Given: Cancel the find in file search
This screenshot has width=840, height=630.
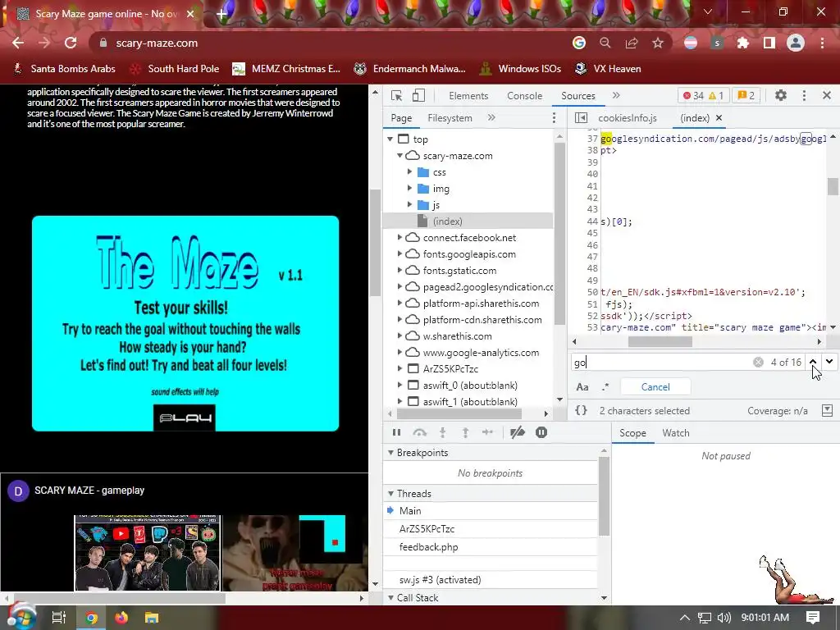Looking at the screenshot, I should pyautogui.click(x=655, y=387).
